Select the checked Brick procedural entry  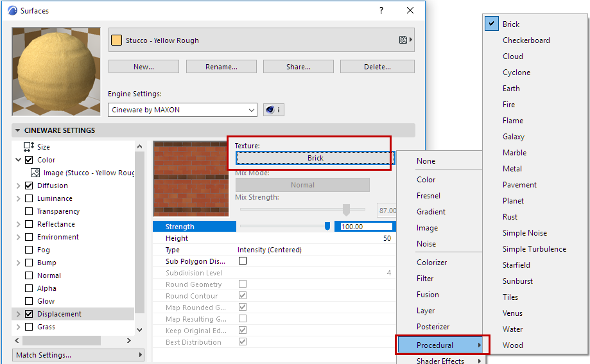tap(510, 24)
